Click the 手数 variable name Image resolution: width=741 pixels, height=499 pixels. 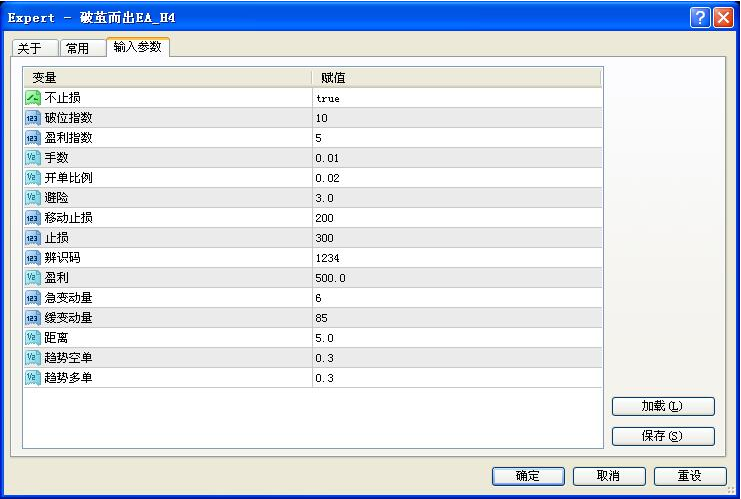click(57, 158)
